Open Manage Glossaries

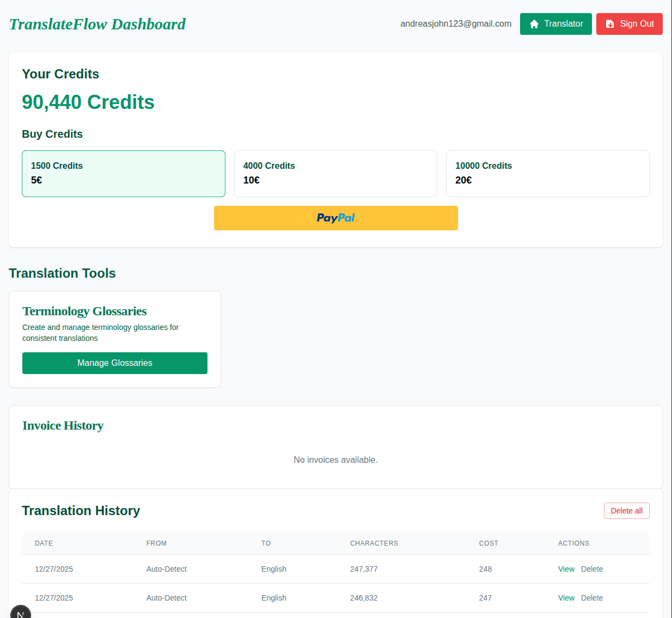[x=115, y=363]
